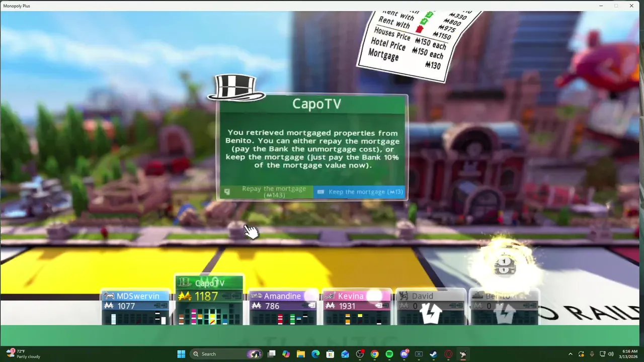644x362 pixels.
Task: Select Kevina player panel
Action: pos(356,308)
